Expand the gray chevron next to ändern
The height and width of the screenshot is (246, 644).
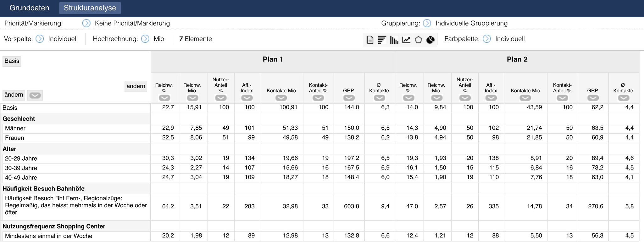35,95
